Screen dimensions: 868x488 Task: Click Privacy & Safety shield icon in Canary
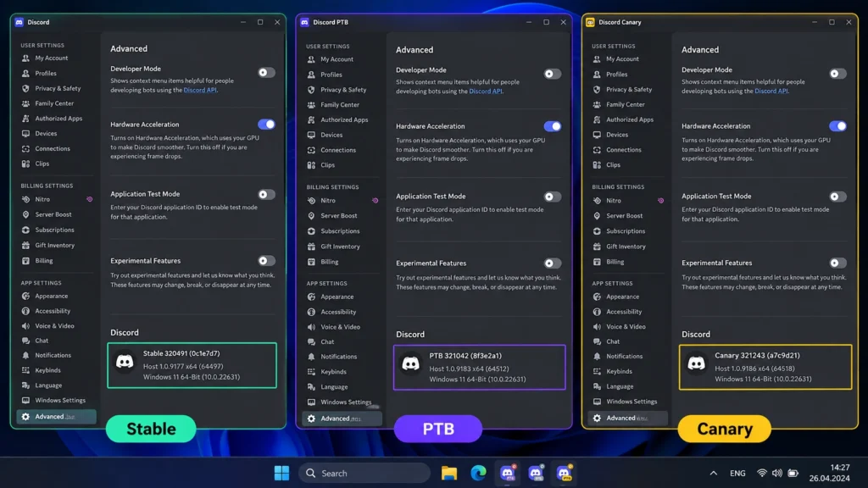597,89
